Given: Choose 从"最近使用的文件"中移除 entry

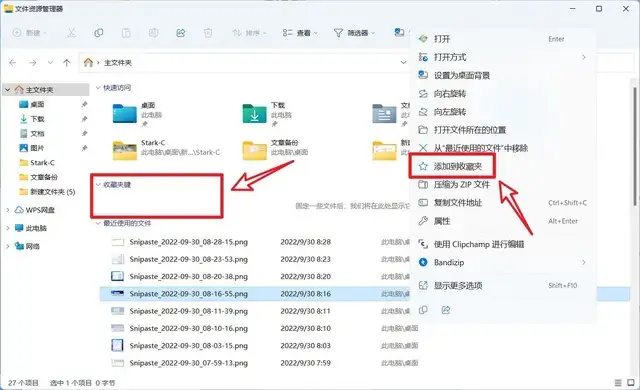Looking at the screenshot, I should pos(502,148).
